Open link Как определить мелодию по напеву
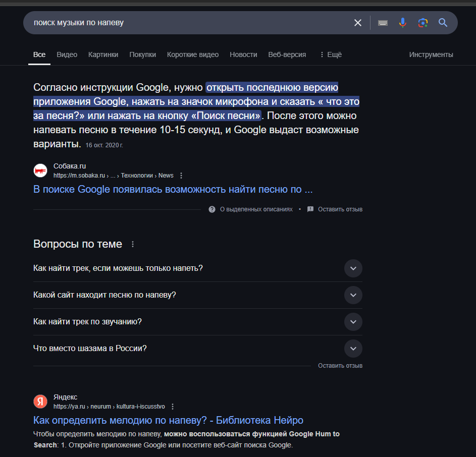476x457 pixels. point(168,420)
